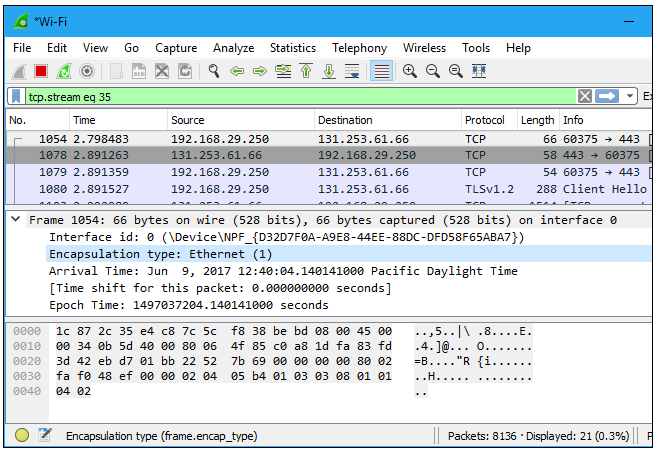Open the display filter bookmark menu

coord(16,96)
